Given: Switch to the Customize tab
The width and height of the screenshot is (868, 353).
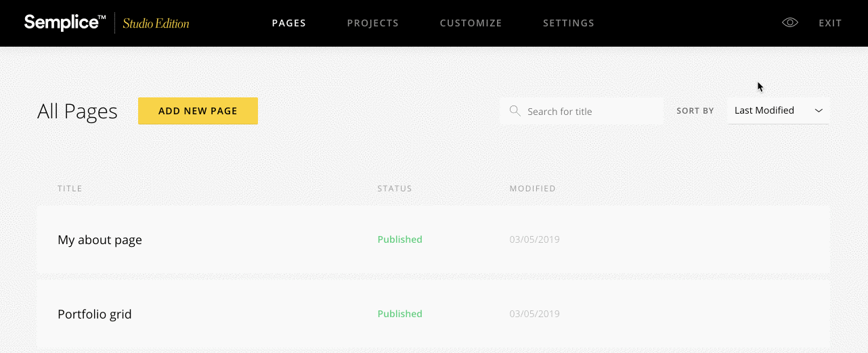Looking at the screenshot, I should (x=471, y=23).
